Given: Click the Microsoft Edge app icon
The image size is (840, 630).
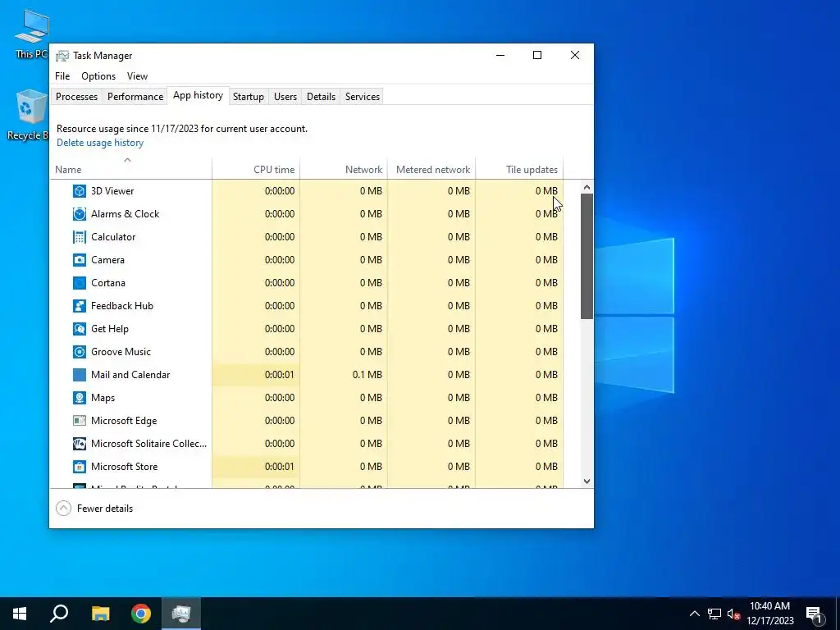Looking at the screenshot, I should (80, 421).
